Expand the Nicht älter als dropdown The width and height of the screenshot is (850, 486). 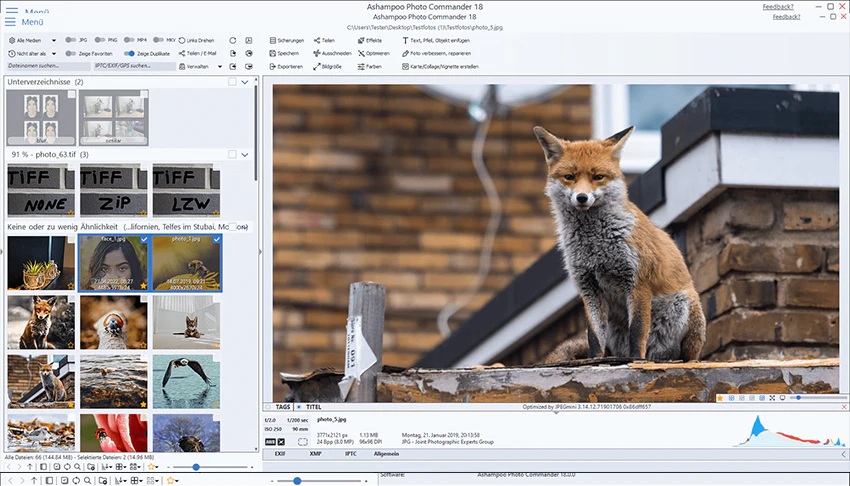32,54
